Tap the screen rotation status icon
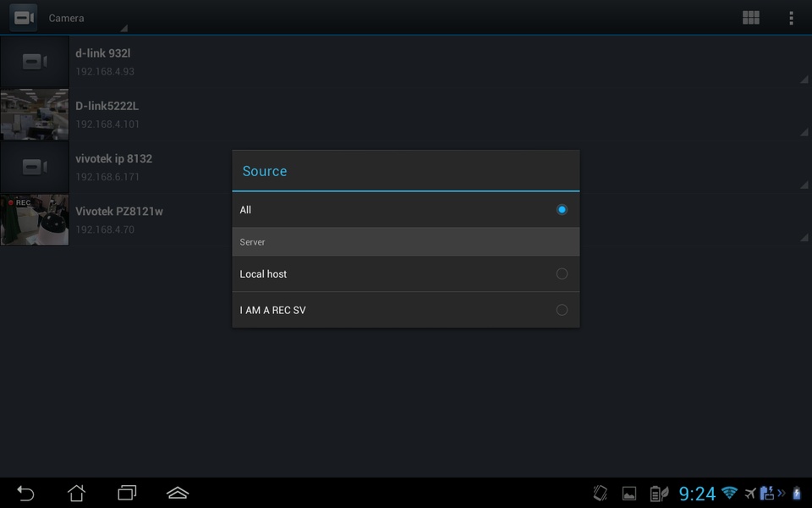This screenshot has width=812, height=508. (600, 493)
